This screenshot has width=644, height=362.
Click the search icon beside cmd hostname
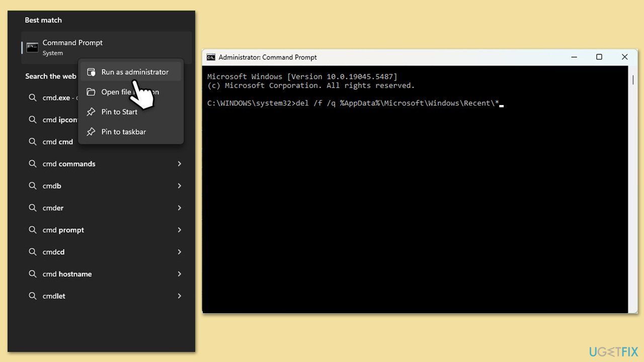[33, 274]
